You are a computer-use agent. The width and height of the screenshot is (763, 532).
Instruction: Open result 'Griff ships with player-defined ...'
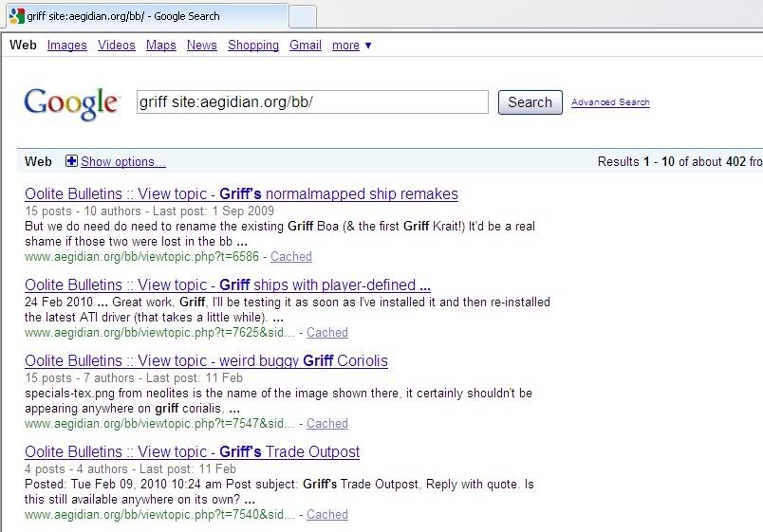point(228,284)
